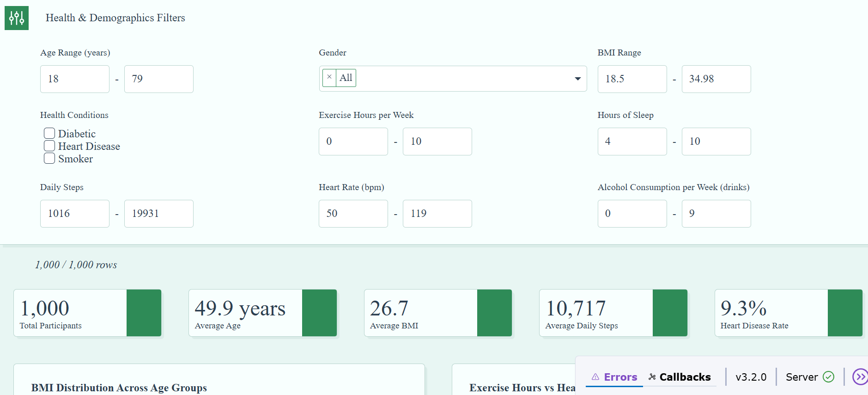868x395 pixels.
Task: Open the Callbacks graph in debug menu
Action: tap(680, 377)
